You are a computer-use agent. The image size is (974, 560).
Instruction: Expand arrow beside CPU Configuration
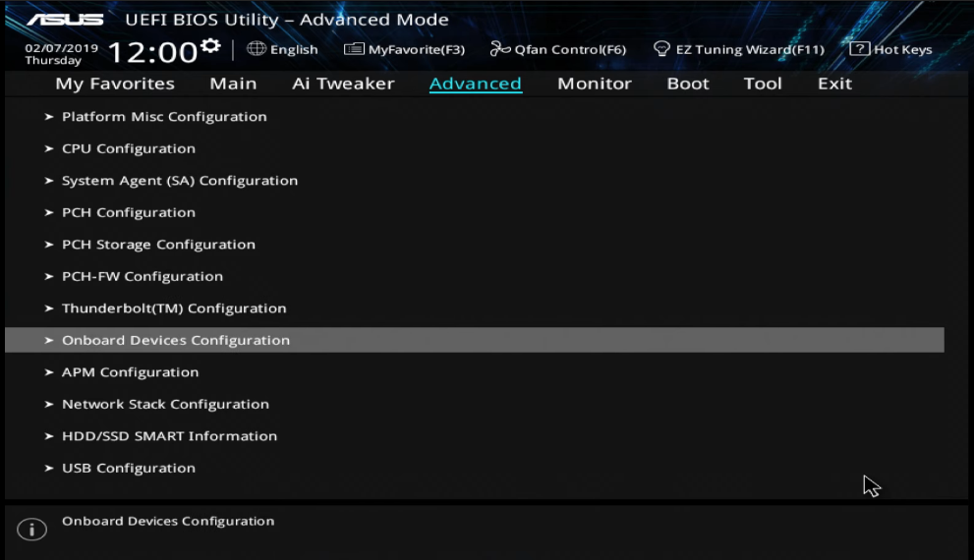[49, 149]
